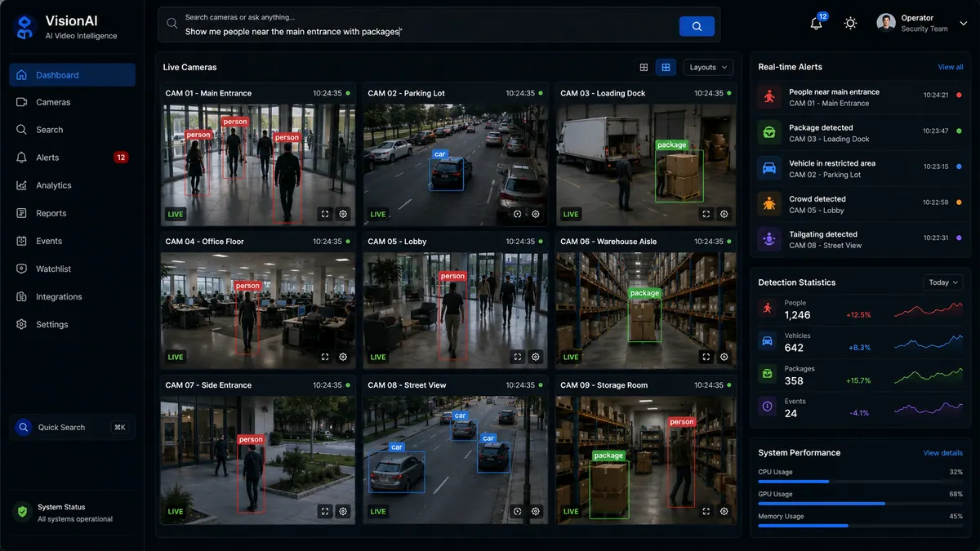The image size is (980, 551).
Task: Open settings gear on CAM 01 Main Entrance
Action: (343, 214)
